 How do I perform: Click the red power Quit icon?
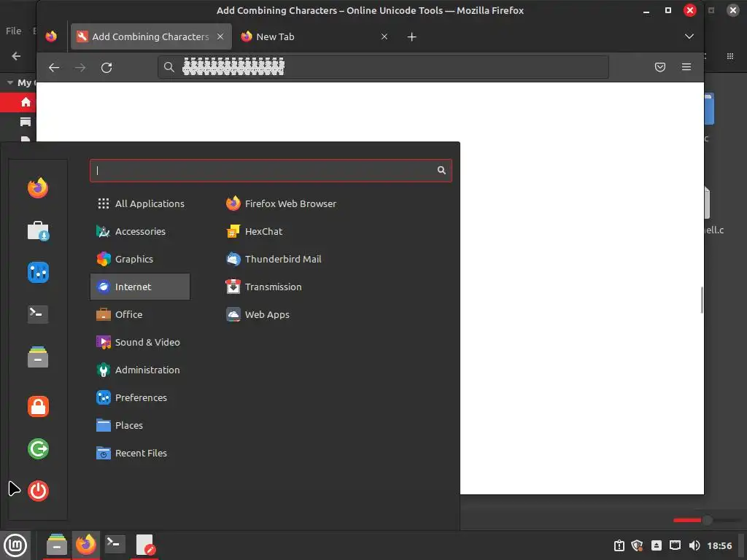[x=38, y=491]
